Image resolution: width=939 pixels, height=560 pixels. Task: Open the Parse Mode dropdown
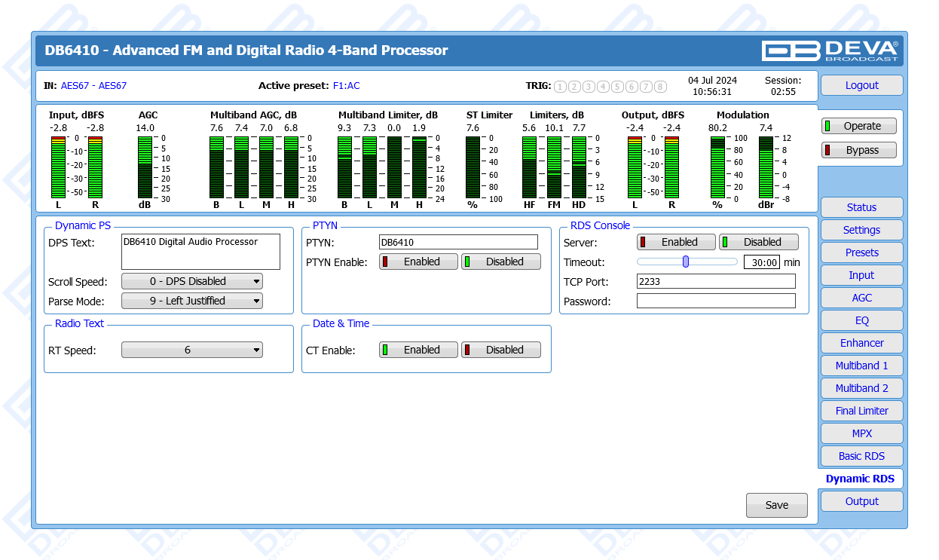(192, 301)
